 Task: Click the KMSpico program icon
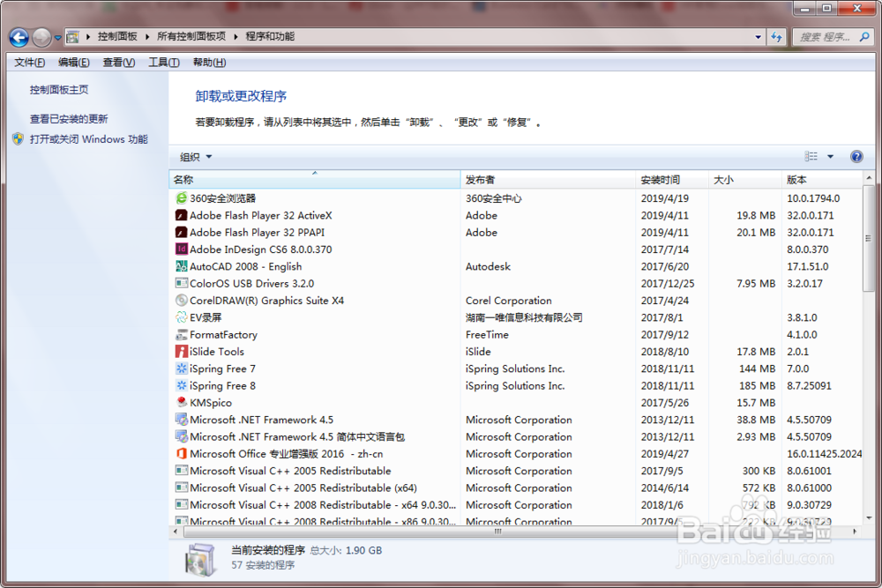pyautogui.click(x=181, y=403)
